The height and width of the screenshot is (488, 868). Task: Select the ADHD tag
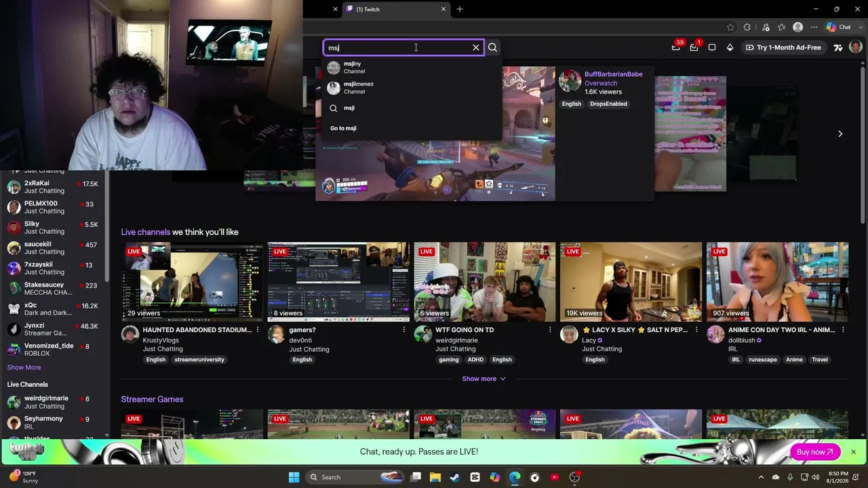point(475,360)
